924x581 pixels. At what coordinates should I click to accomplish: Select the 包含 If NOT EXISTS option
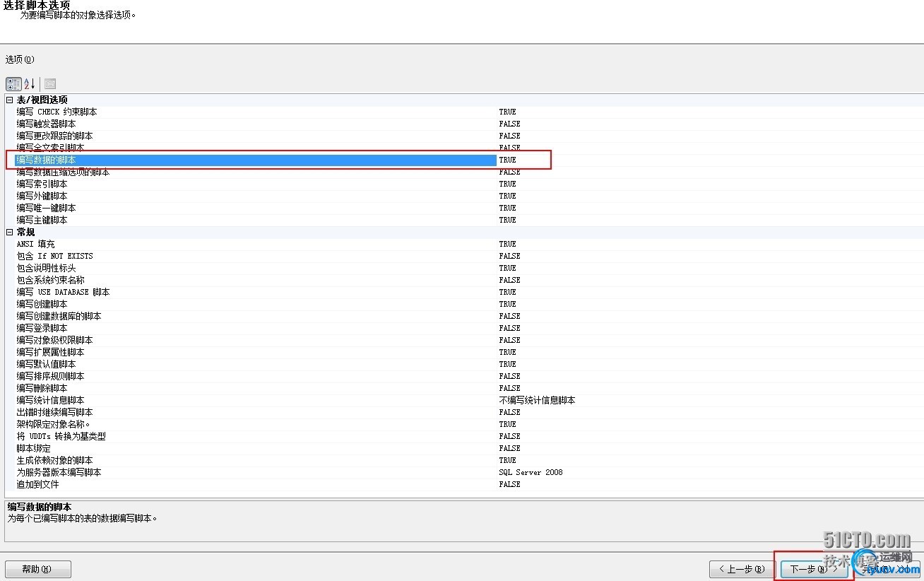tap(55, 256)
